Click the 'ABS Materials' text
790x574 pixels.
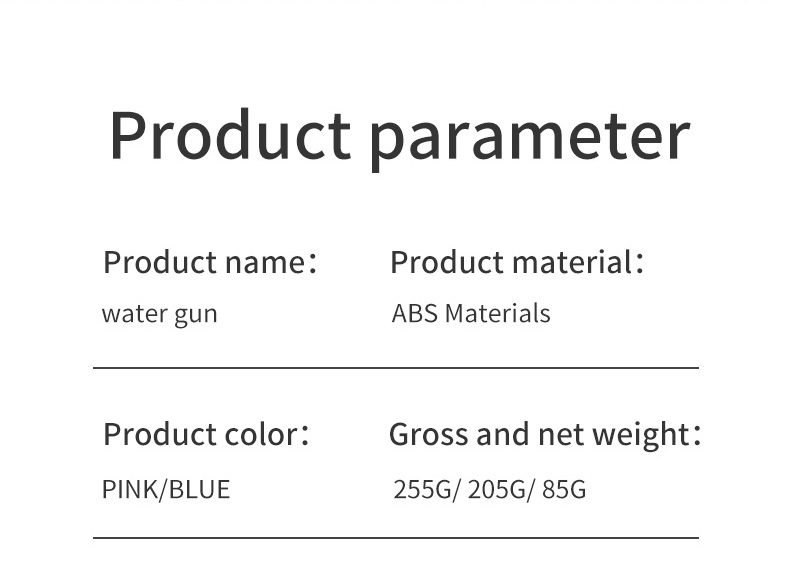(471, 313)
